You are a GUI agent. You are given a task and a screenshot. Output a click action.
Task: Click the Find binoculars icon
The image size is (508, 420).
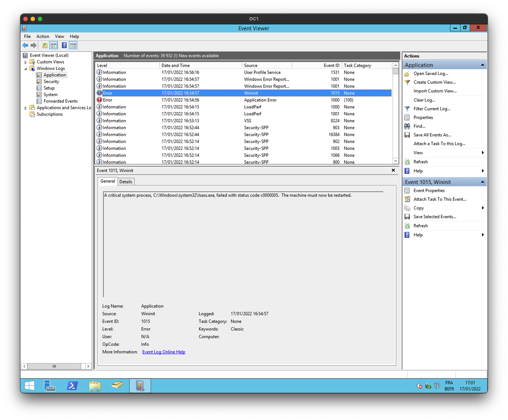click(407, 126)
